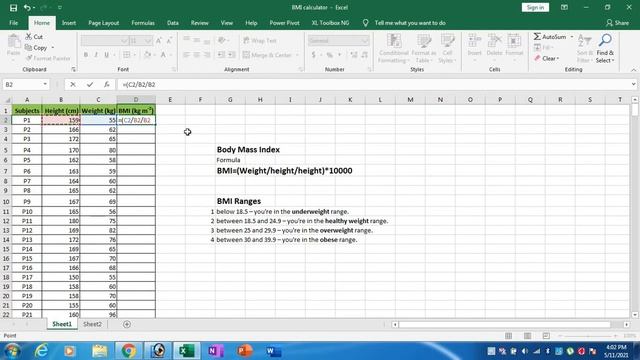Image resolution: width=640 pixels, height=360 pixels.
Task: Click Merge & Center button
Action: [x=268, y=55]
